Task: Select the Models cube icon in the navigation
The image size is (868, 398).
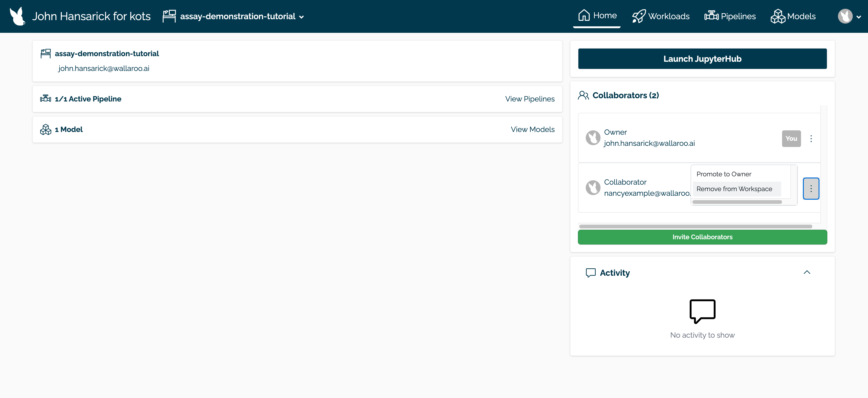Action: point(778,15)
